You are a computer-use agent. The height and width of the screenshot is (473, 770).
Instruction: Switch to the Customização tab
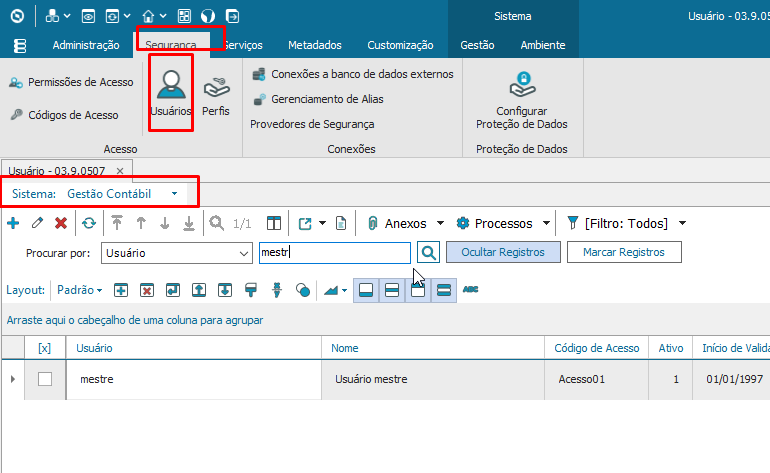point(400,45)
